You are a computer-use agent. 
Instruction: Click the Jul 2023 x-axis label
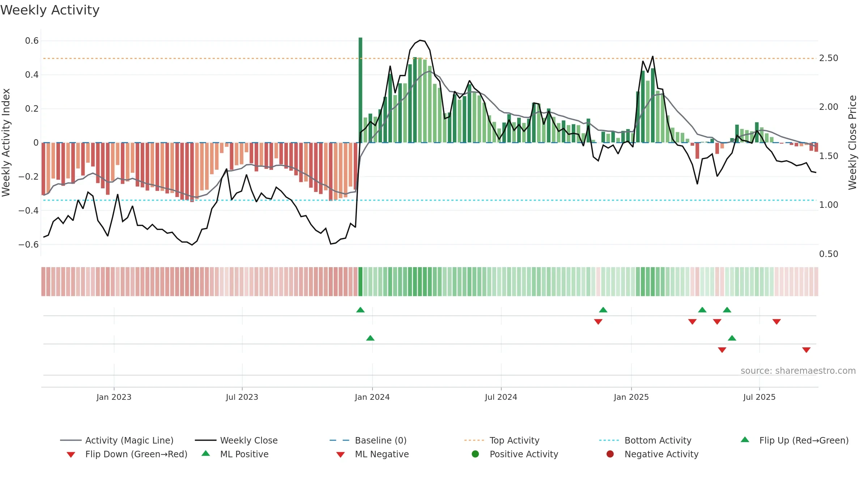pos(242,397)
